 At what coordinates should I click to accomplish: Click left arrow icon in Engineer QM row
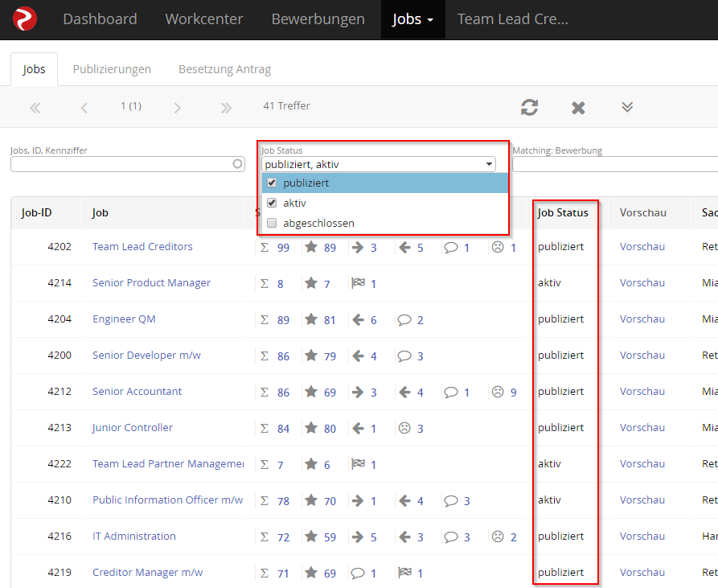pos(358,319)
